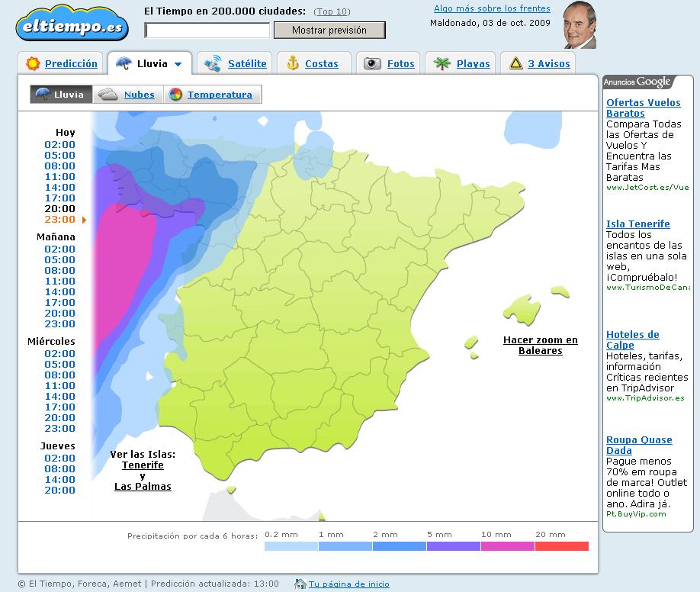Viewport: 700px width, 592px height.
Task: Click Hacer zoom en Baleares link
Action: (540, 346)
